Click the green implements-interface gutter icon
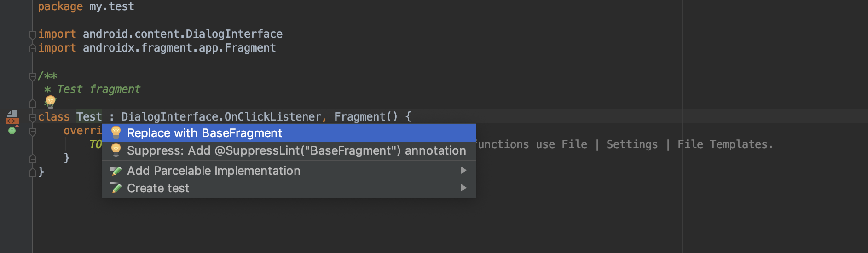The height and width of the screenshot is (253, 868). [x=13, y=131]
